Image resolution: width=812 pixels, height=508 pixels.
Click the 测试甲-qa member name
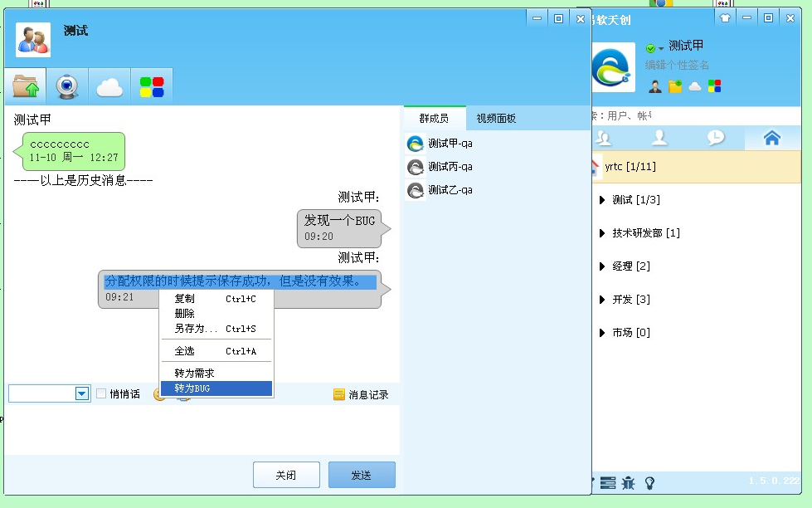[450, 144]
